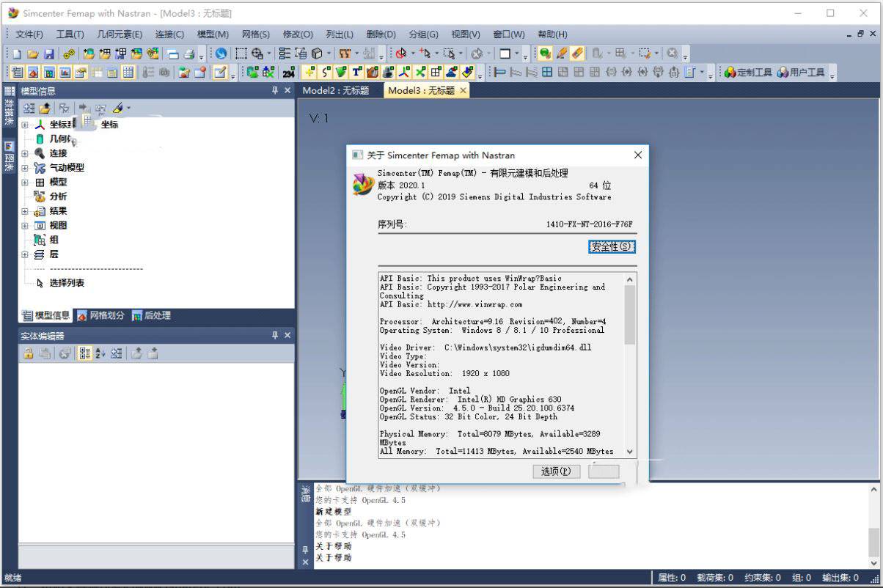Open the 文件(F) menu
The width and height of the screenshot is (883, 588).
click(x=29, y=34)
